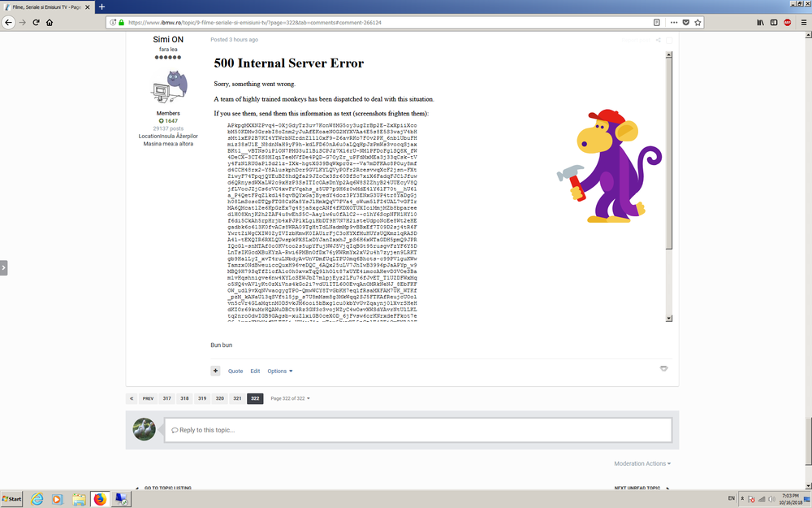The height and width of the screenshot is (508, 812).
Task: Click the page scrollbar up arrow
Action: click(x=809, y=35)
